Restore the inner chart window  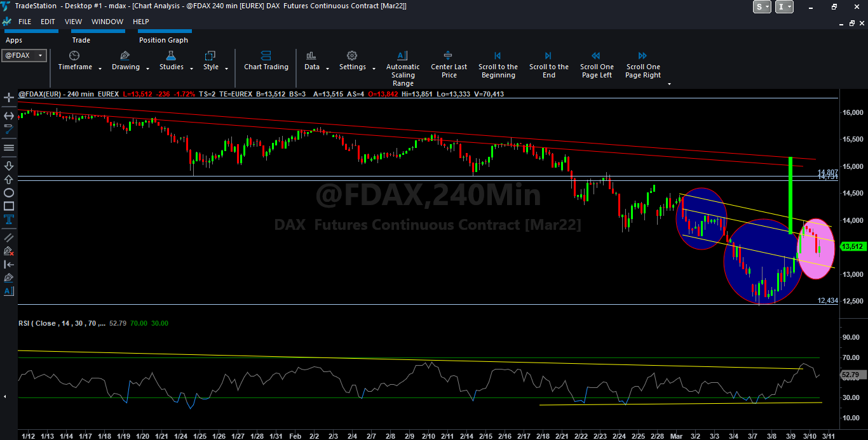tap(851, 23)
